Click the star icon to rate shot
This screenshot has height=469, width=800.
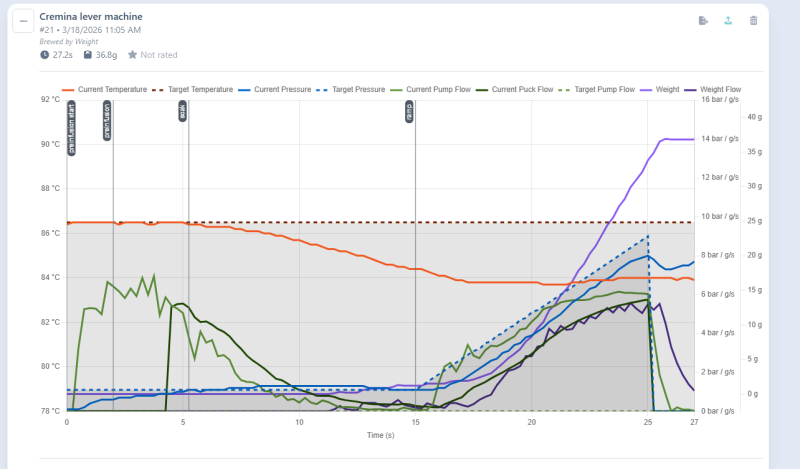tap(132, 55)
